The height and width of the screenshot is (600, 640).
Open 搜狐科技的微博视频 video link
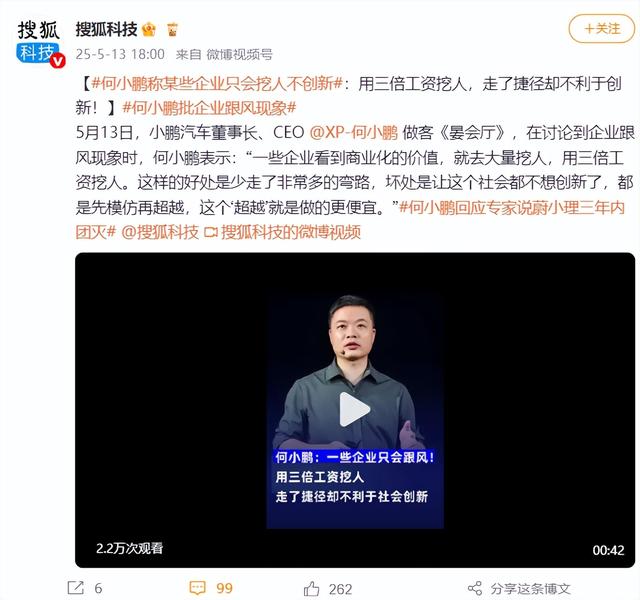(x=282, y=232)
